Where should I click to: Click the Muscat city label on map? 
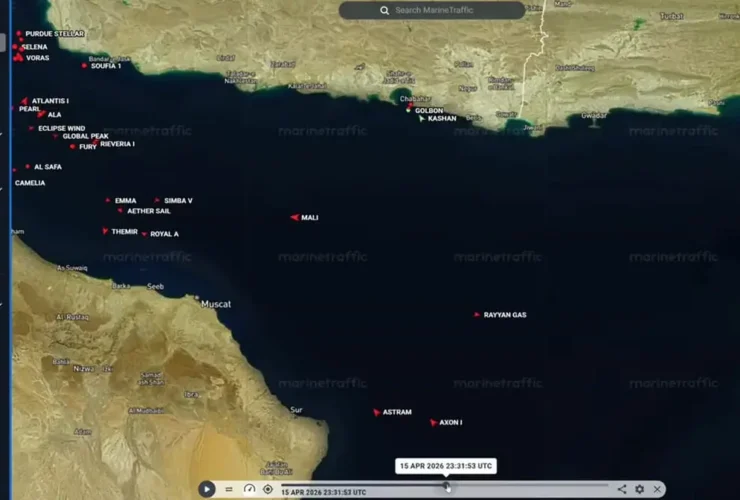(216, 304)
